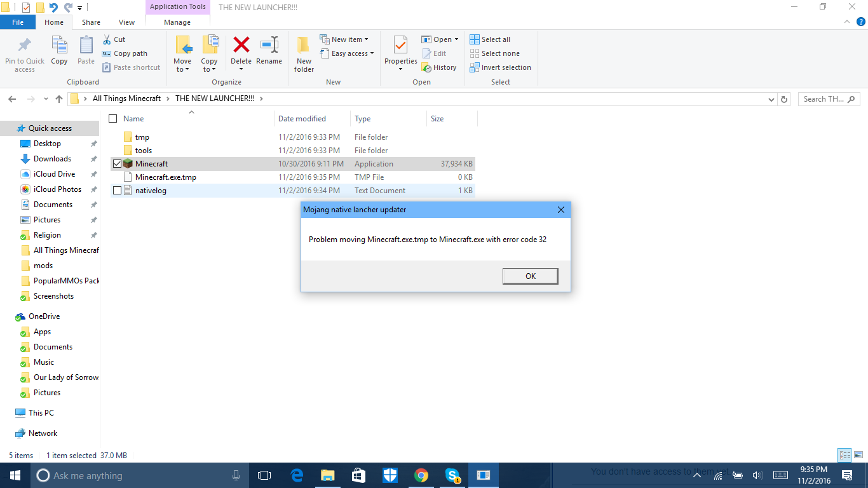
Task: Click the red Delete icon
Action: point(241,44)
